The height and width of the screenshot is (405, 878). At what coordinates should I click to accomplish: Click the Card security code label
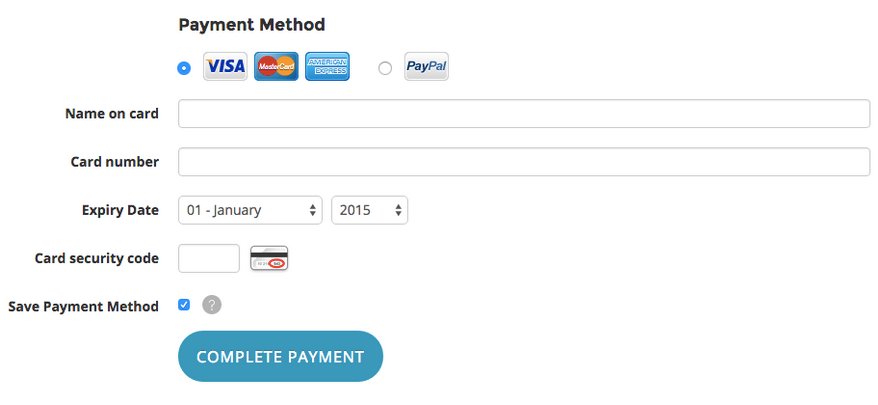pyautogui.click(x=97, y=258)
